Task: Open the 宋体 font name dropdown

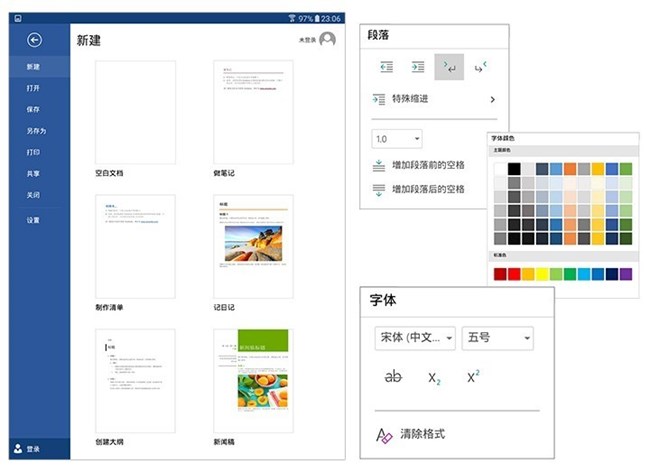Action: tap(415, 339)
